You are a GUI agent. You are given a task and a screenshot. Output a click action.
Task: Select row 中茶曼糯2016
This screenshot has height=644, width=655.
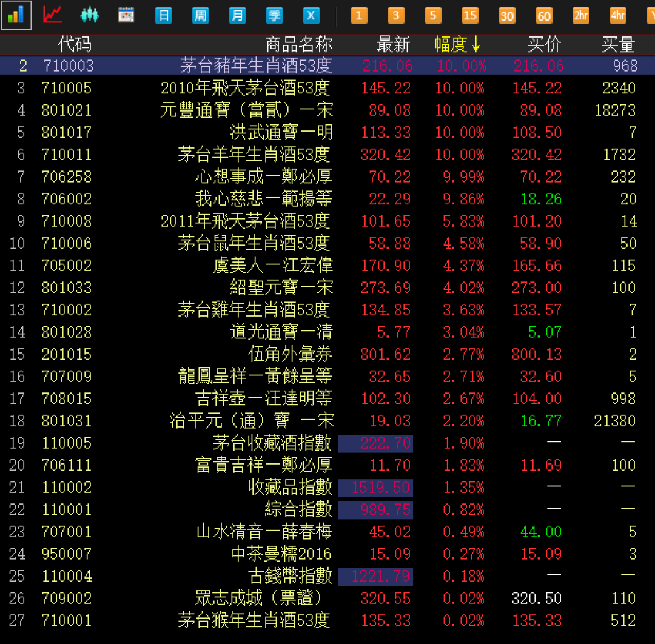(327, 554)
